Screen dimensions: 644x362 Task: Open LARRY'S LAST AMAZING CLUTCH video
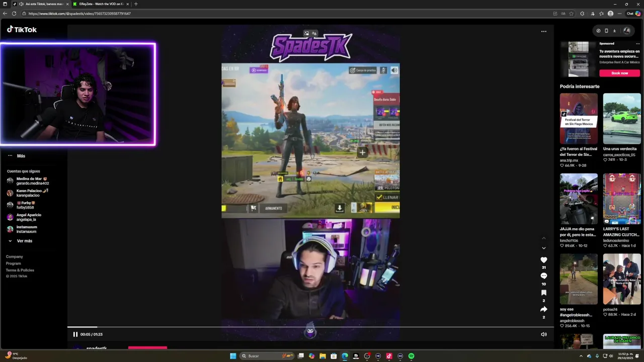pyautogui.click(x=622, y=199)
